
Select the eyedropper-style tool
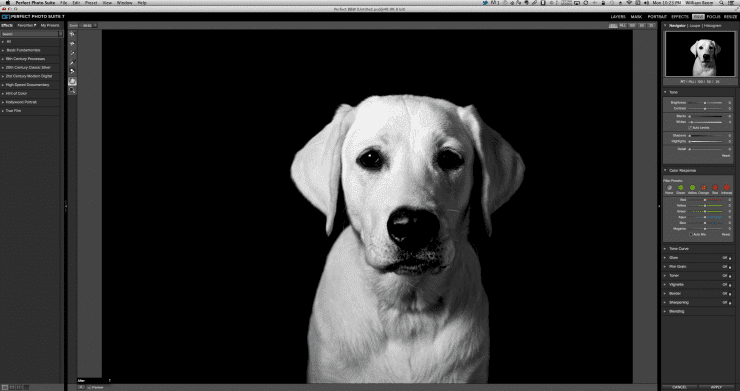pos(72,62)
